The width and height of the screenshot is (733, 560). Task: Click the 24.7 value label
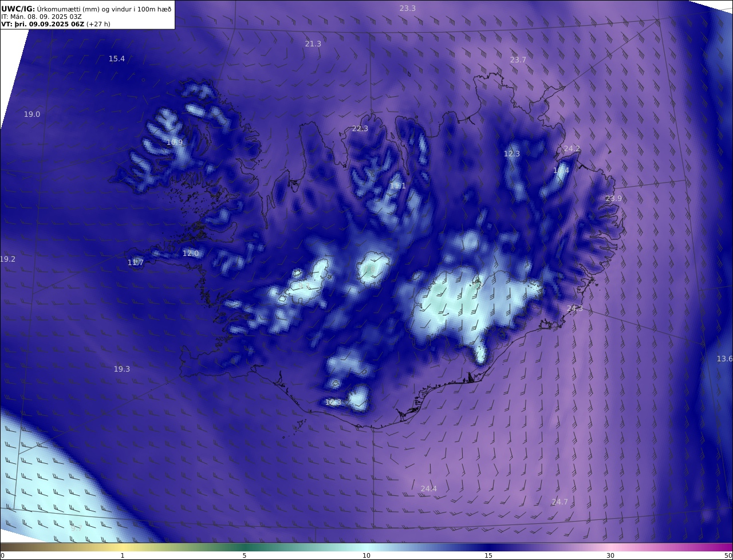point(560,502)
